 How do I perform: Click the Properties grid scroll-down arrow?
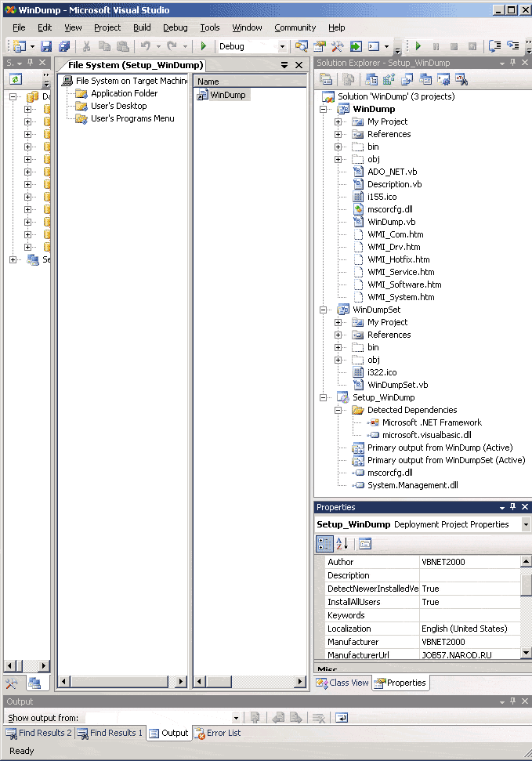click(526, 654)
